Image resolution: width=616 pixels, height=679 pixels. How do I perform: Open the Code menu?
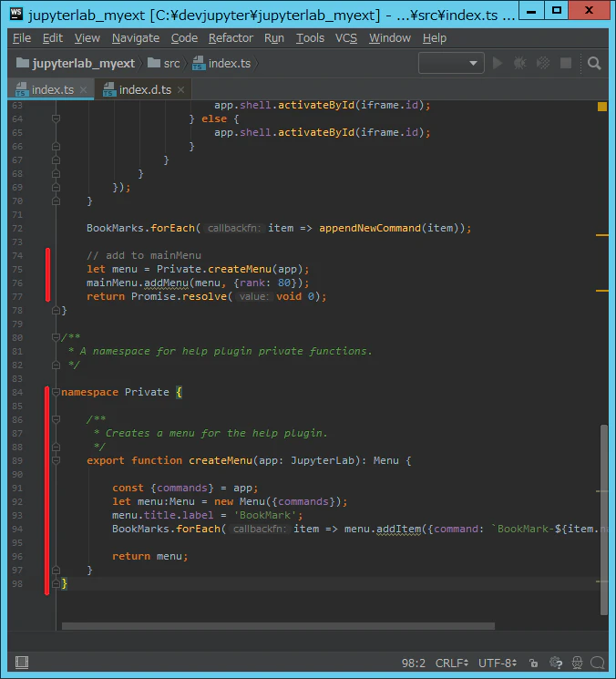coord(184,38)
